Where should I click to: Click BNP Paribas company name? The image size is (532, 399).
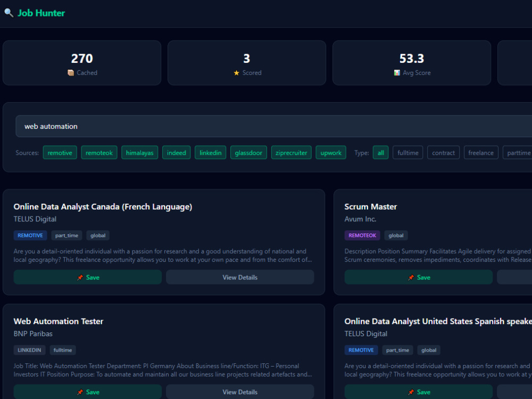tap(33, 334)
